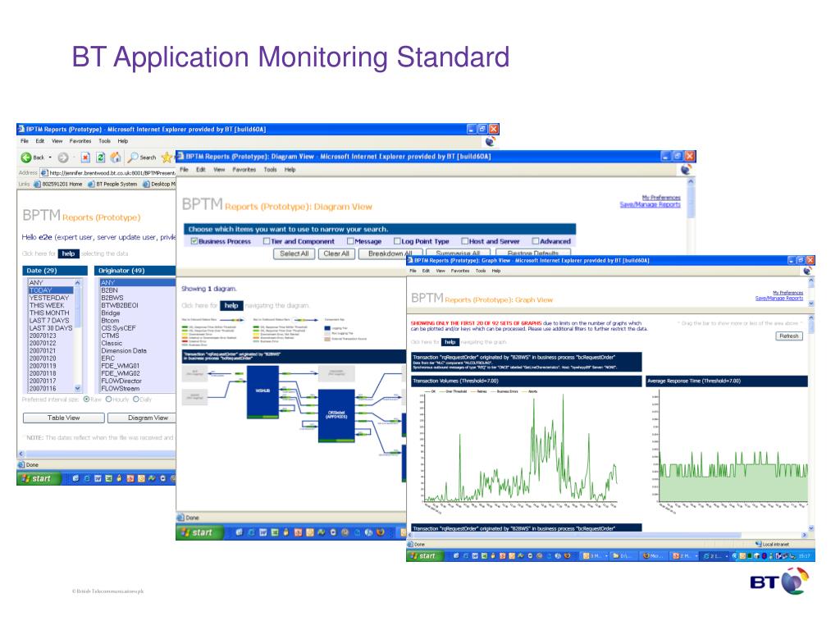This screenshot has width=840, height=630.
Task: Click Start button on Diagram View taskbar
Action: pyautogui.click(x=199, y=532)
